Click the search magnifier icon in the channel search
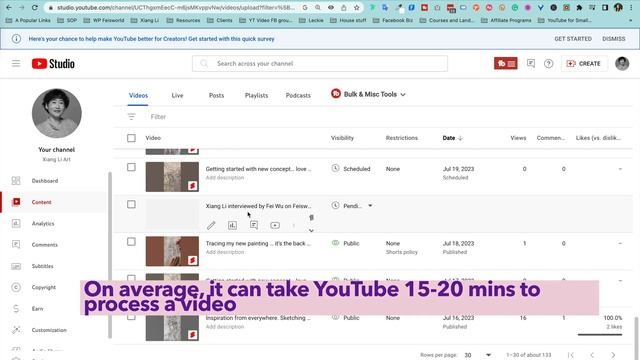The image size is (640, 360). pos(204,64)
